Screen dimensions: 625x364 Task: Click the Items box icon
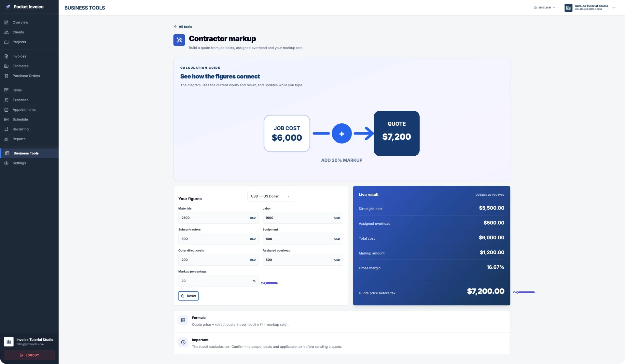[6, 90]
